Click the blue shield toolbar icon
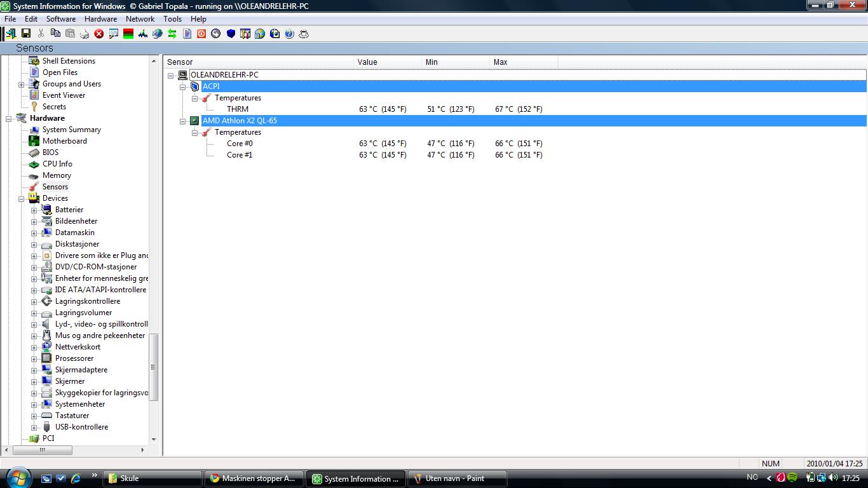This screenshot has height=488, width=868. point(231,34)
